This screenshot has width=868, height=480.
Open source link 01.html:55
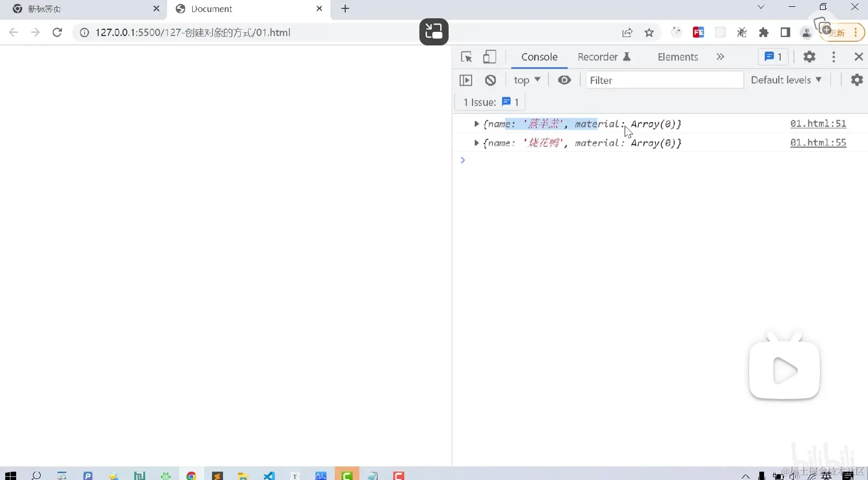[x=818, y=143]
